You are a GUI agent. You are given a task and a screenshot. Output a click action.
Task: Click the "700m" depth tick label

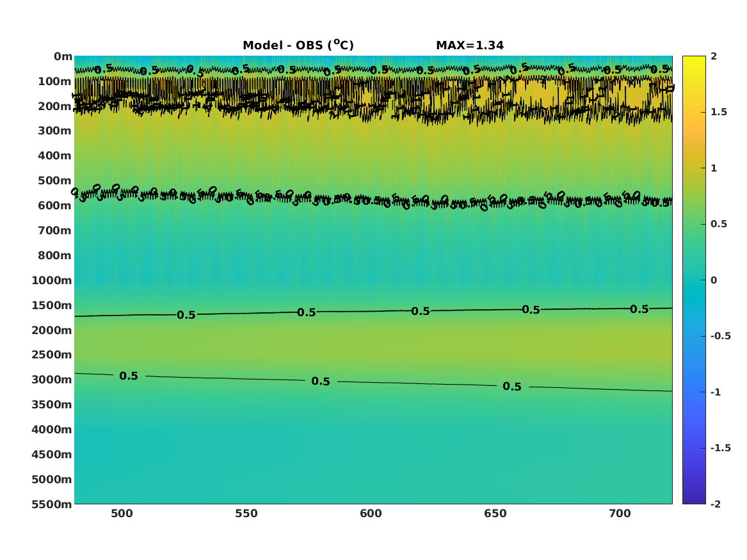pyautogui.click(x=55, y=230)
